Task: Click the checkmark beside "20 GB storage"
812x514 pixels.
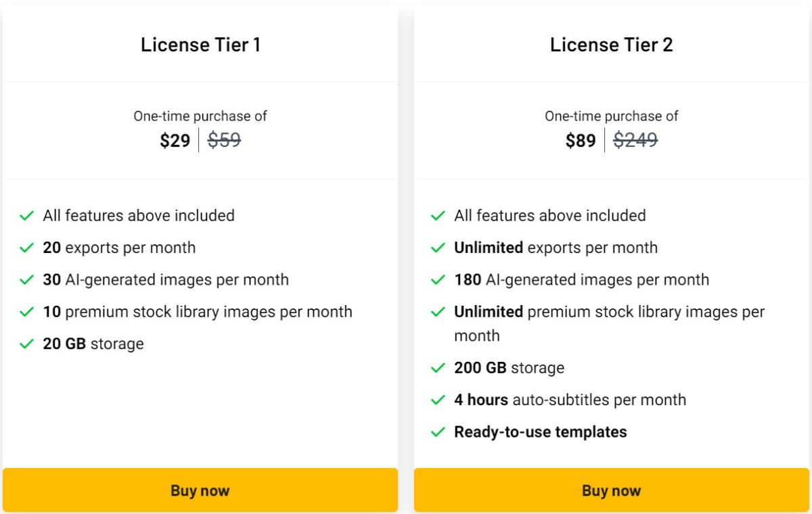Action: pyautogui.click(x=26, y=344)
